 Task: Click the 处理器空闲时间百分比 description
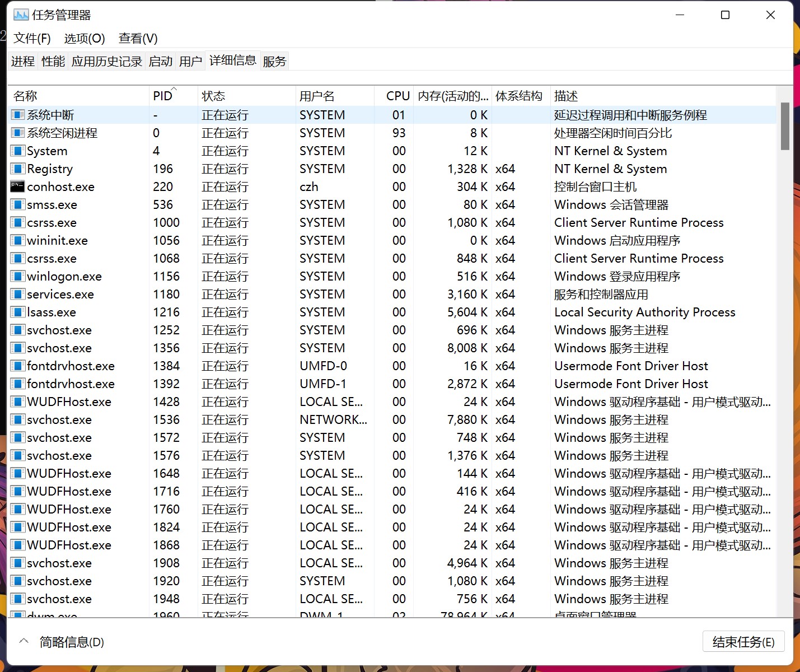[x=613, y=133]
